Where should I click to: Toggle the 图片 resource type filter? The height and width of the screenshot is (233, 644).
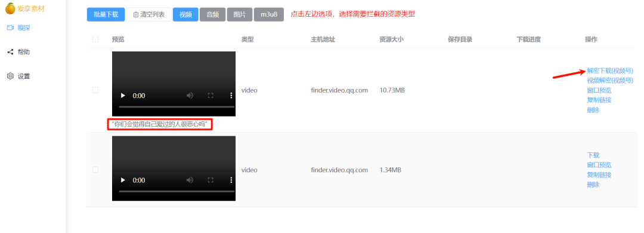[240, 14]
